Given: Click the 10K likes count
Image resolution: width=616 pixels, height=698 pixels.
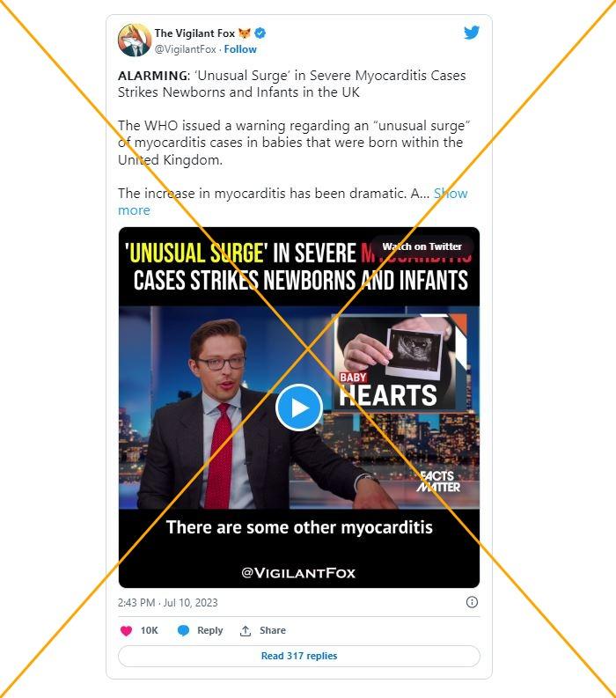Looking at the screenshot, I should pos(149,630).
